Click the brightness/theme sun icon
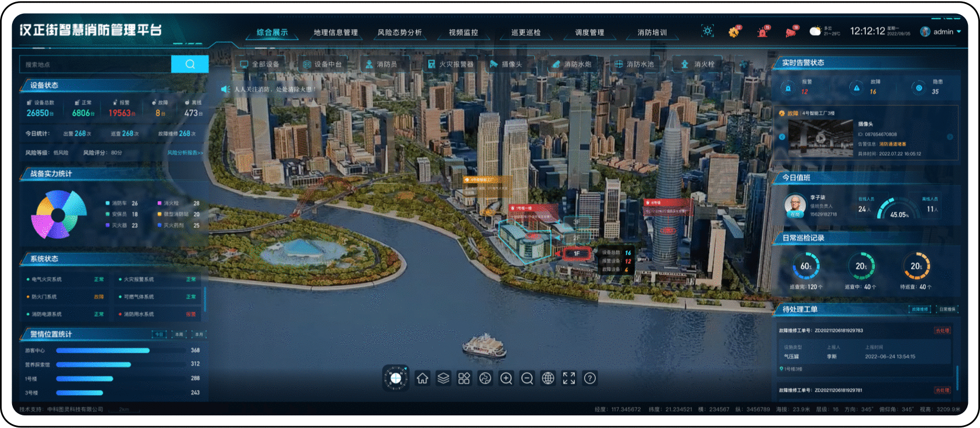The image size is (980, 428). [708, 31]
